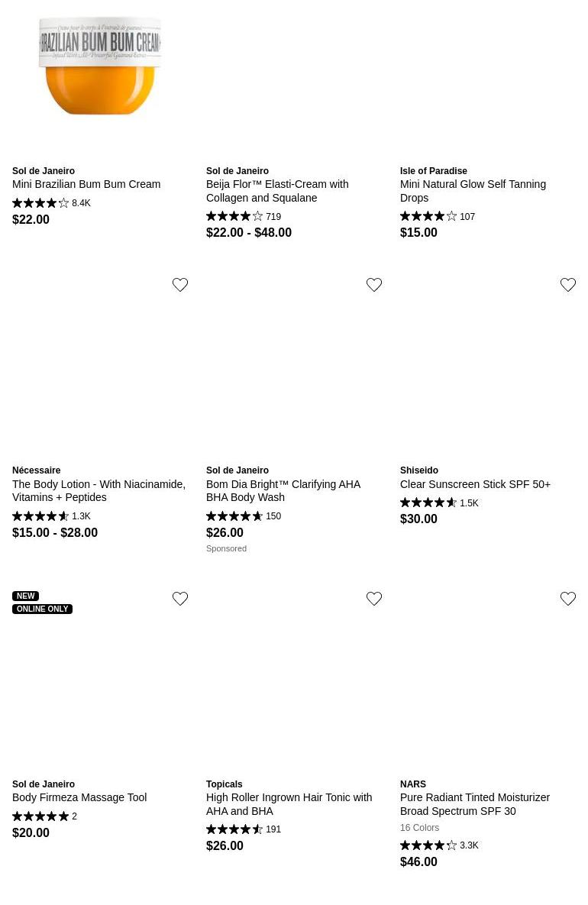This screenshot has height=905, width=588.
Task: View High Roller Ingrown Hair Tonic title
Action: click(x=289, y=804)
